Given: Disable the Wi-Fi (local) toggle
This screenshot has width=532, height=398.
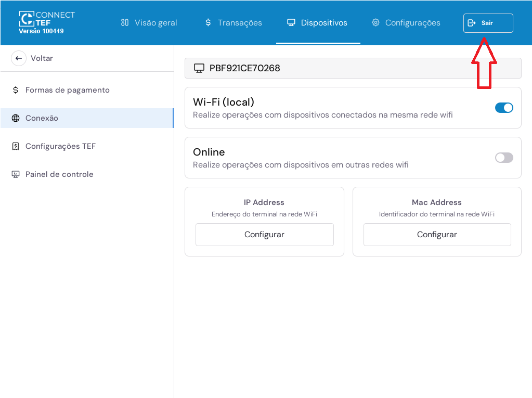Looking at the screenshot, I should coord(503,108).
